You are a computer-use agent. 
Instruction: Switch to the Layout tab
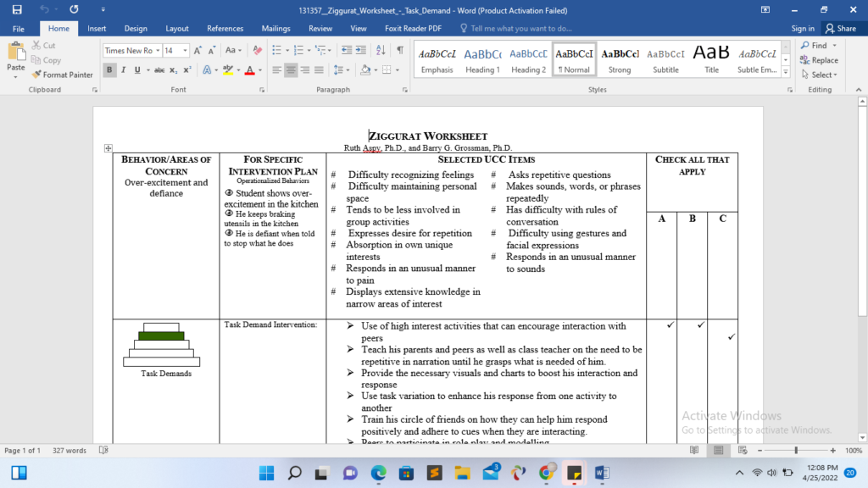(177, 28)
